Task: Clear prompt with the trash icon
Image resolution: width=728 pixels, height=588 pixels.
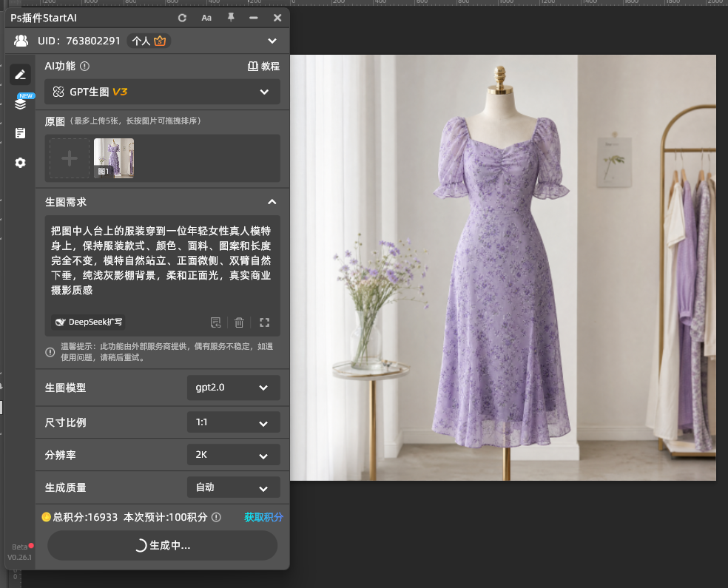Action: tap(239, 322)
